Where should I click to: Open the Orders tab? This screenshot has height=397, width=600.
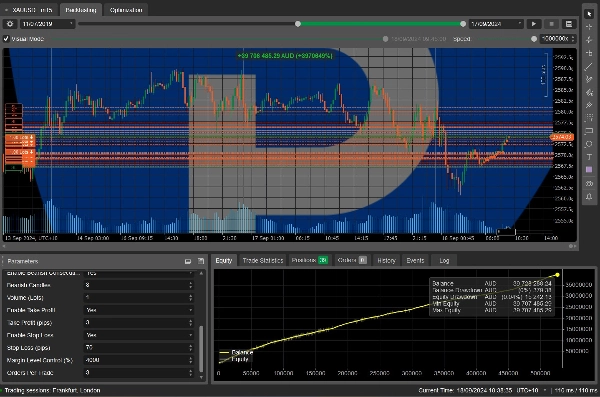[352, 260]
